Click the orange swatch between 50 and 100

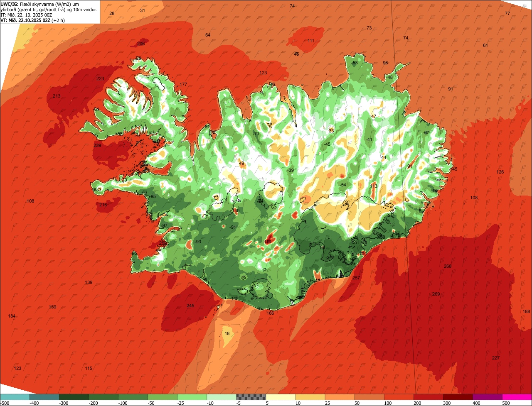pos(369,397)
